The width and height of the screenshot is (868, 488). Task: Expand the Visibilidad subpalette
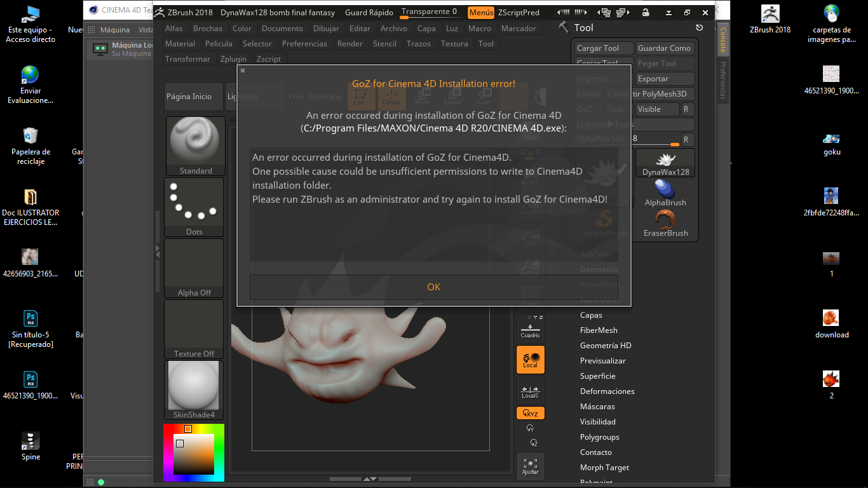click(598, 422)
